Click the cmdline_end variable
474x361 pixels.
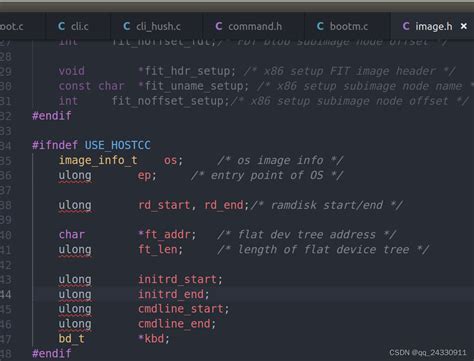pyautogui.click(x=174, y=324)
